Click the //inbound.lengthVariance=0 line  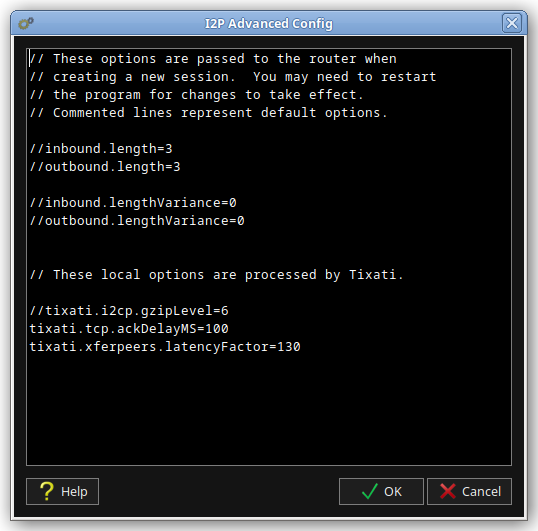tap(133, 203)
